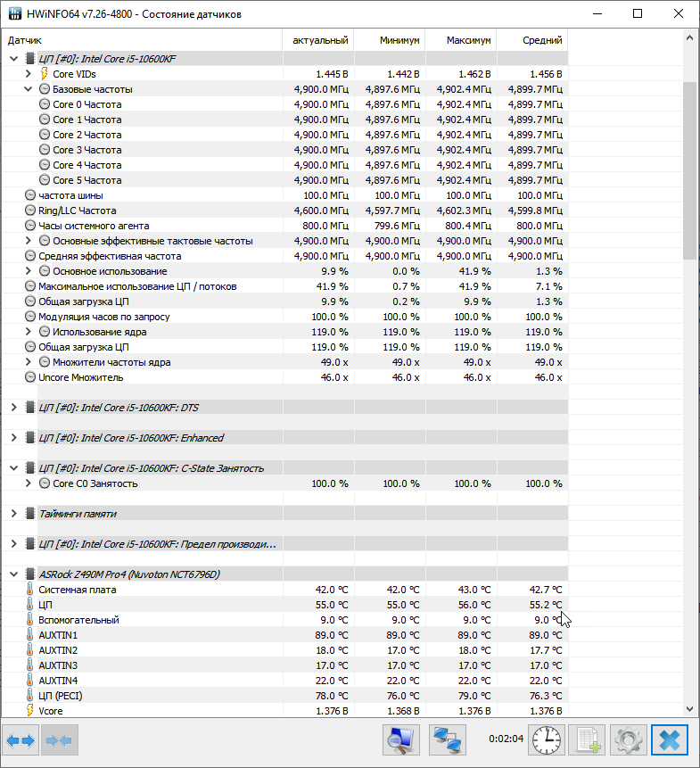This screenshot has height=768, width=700.
Task: Click the clock reset timer icon
Action: tap(547, 740)
